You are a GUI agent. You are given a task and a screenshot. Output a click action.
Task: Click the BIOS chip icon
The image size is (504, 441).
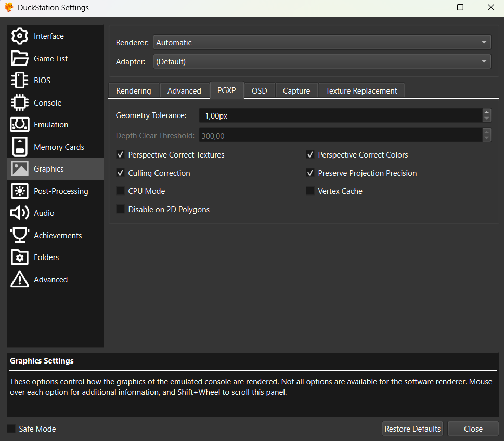point(20,80)
